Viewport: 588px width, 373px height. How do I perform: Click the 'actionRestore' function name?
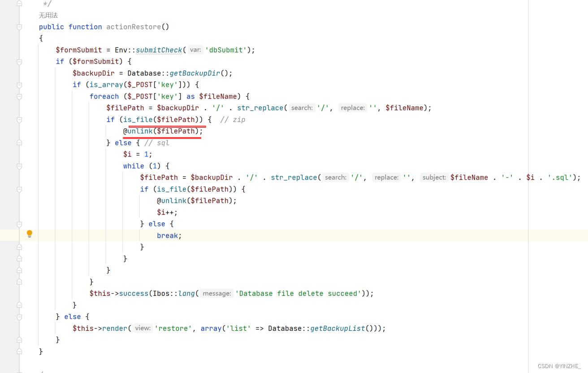click(134, 27)
